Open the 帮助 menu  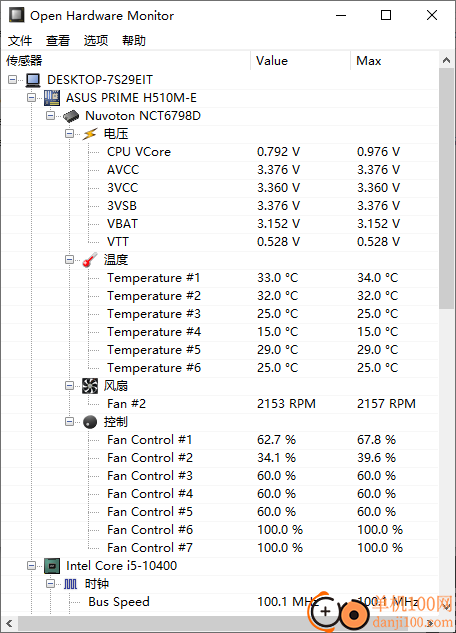[134, 40]
